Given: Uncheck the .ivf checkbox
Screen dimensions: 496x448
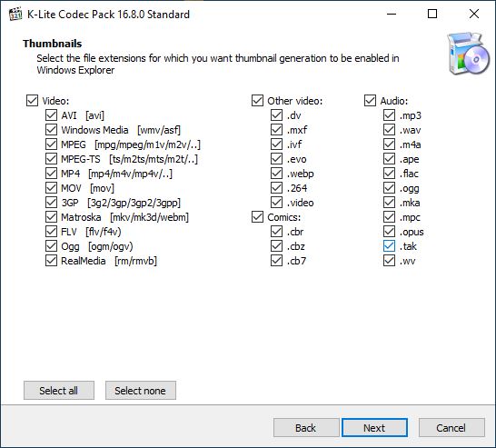Looking at the screenshot, I should coord(277,144).
